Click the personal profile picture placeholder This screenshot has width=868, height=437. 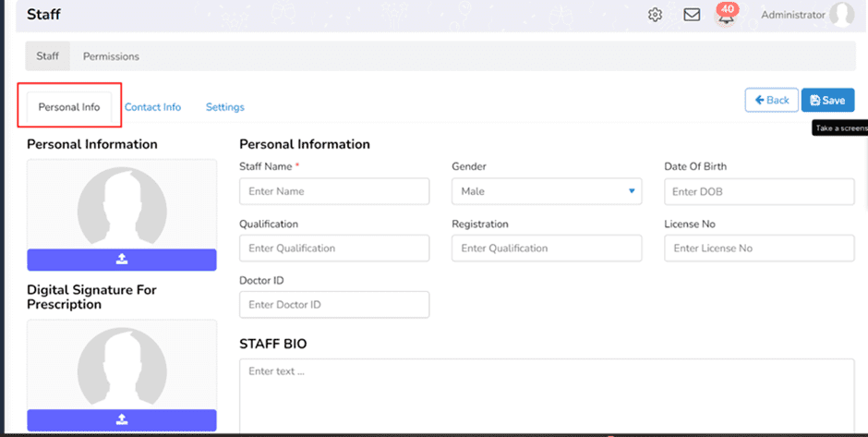122,205
